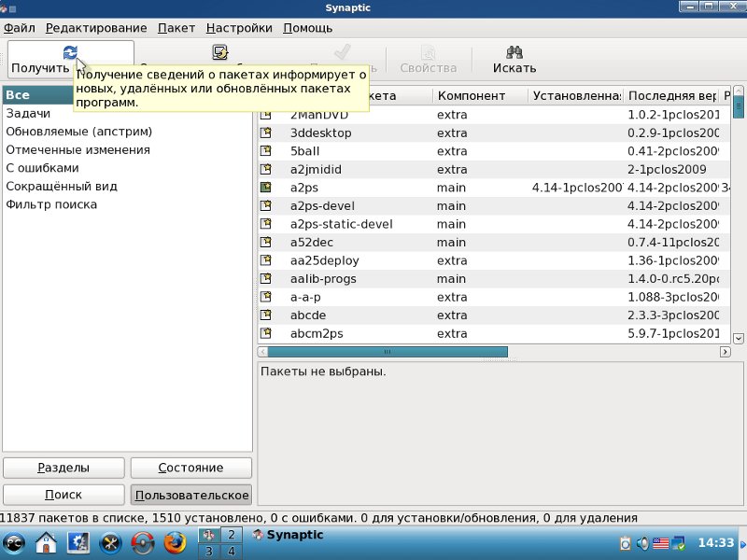Open the Настройки menu
This screenshot has width=747, height=560.
pyautogui.click(x=239, y=28)
